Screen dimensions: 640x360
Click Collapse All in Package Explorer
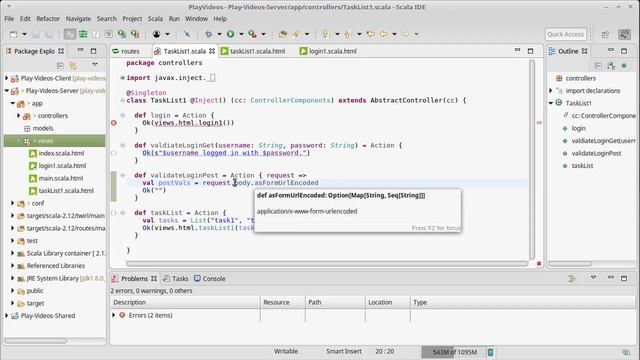pos(60,65)
